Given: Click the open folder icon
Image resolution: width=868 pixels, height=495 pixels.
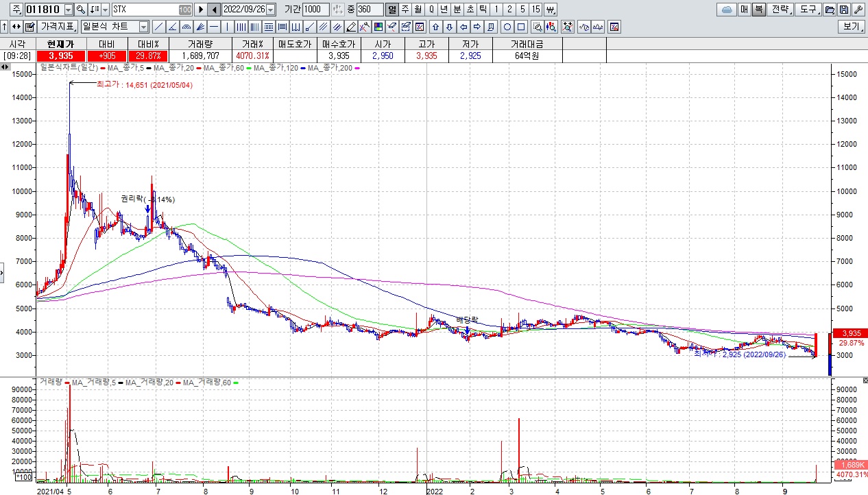Looking at the screenshot, I should [829, 10].
